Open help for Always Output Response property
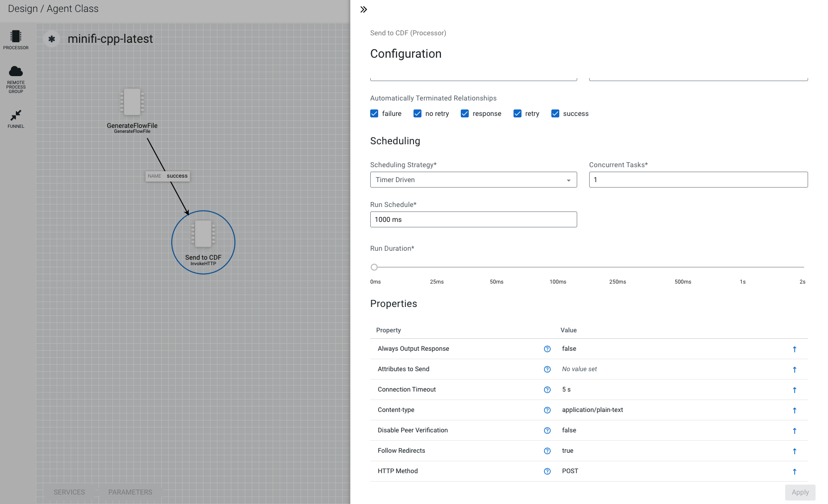 (547, 349)
